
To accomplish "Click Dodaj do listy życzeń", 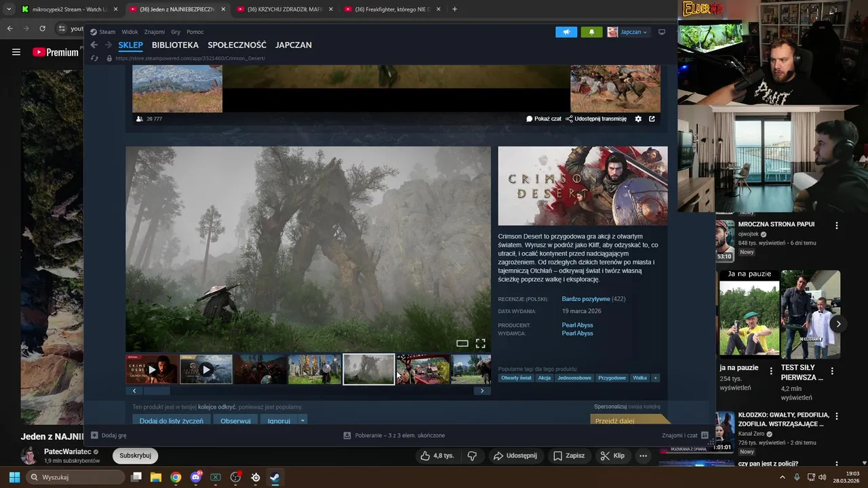I will click(172, 421).
